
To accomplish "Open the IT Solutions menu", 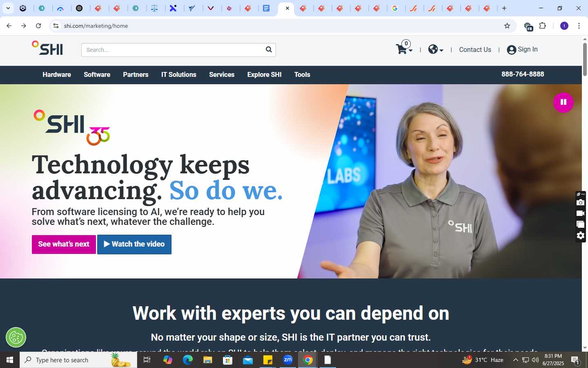I will click(178, 75).
